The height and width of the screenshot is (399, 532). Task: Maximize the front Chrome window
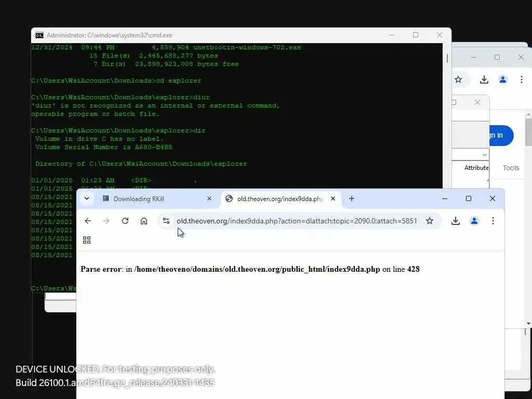[x=469, y=198]
